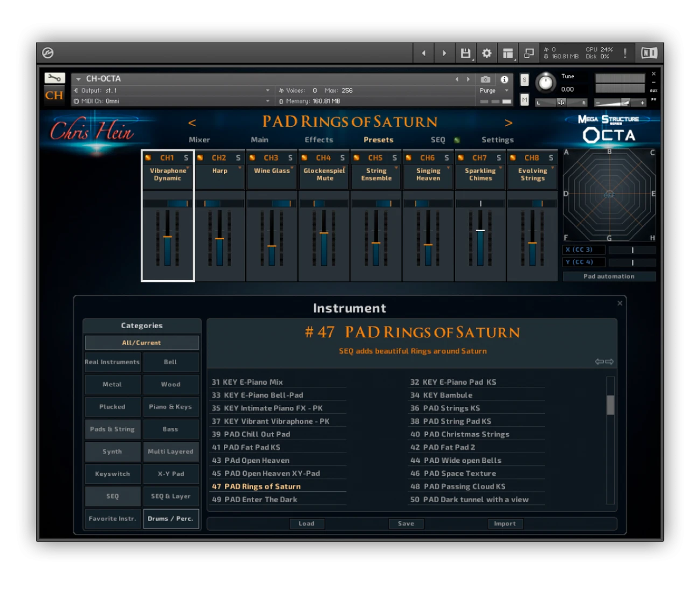Select next preset with right arrow
This screenshot has height=589, width=700.
click(508, 123)
